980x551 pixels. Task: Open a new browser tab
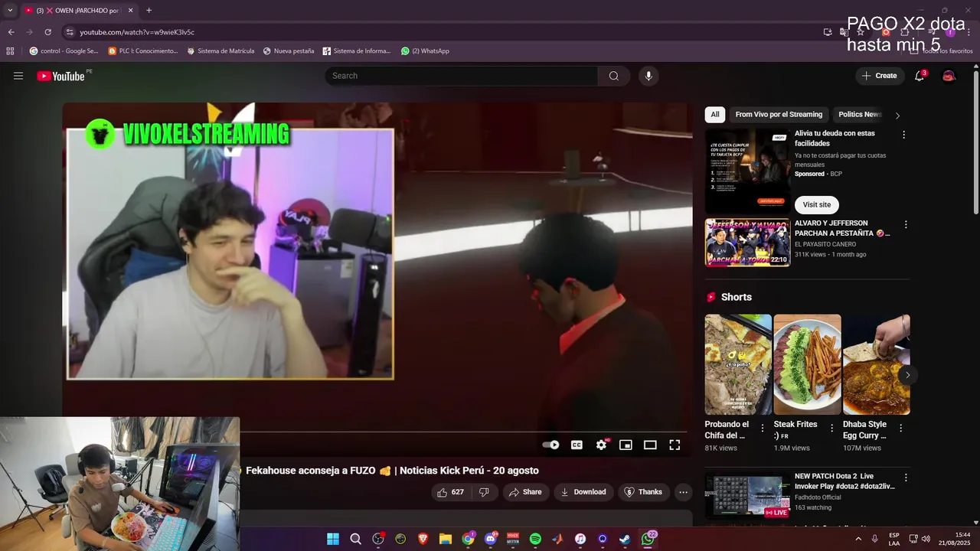(149, 11)
